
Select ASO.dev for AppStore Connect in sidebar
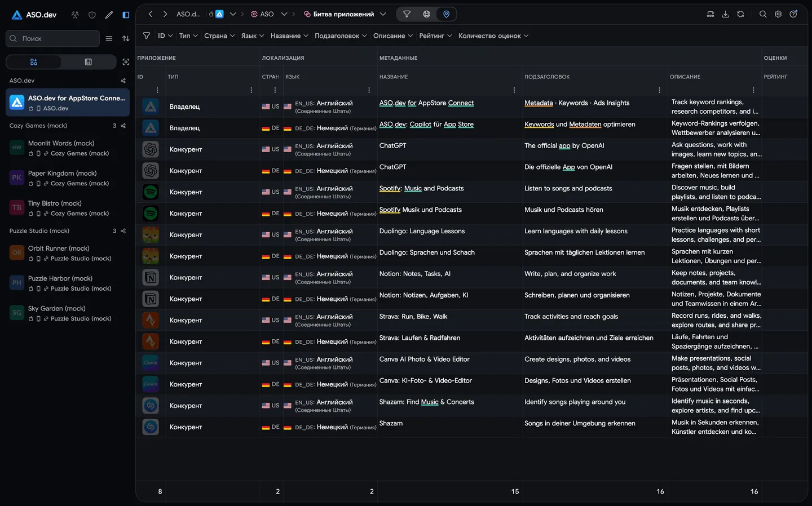pos(68,103)
